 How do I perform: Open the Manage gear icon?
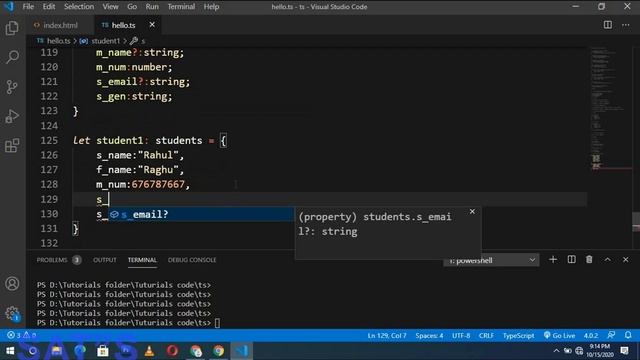[12, 313]
